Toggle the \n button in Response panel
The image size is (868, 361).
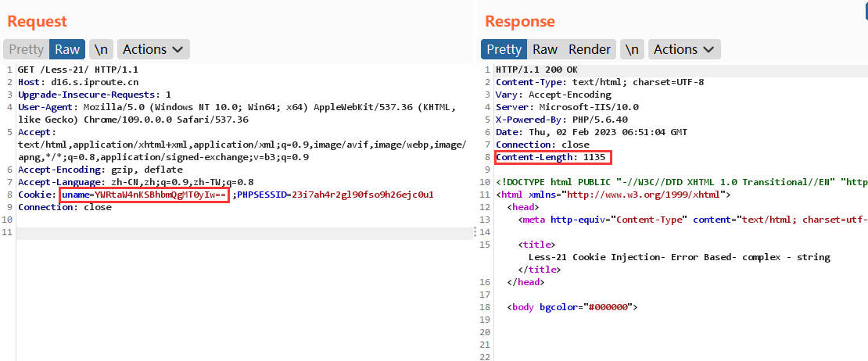click(x=632, y=49)
